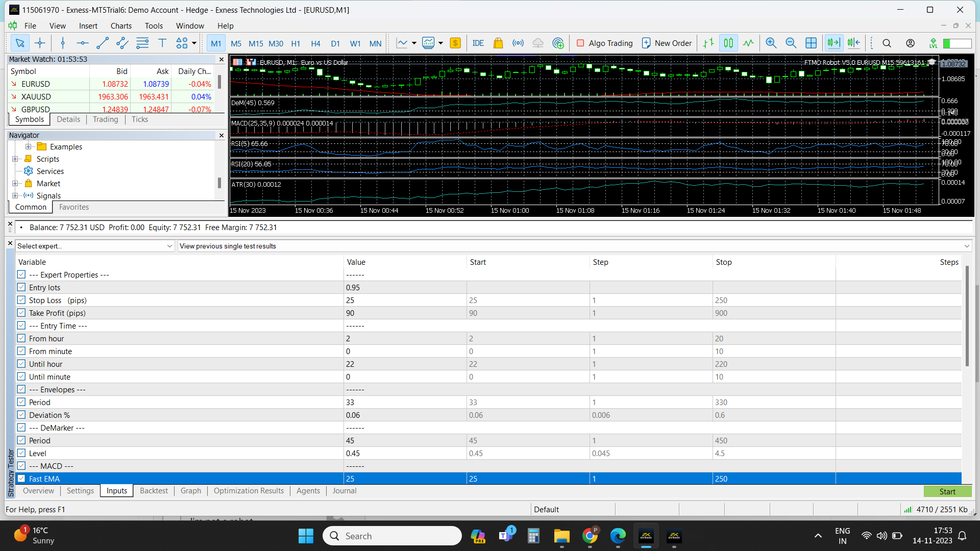Open the Charts menu

click(x=121, y=26)
